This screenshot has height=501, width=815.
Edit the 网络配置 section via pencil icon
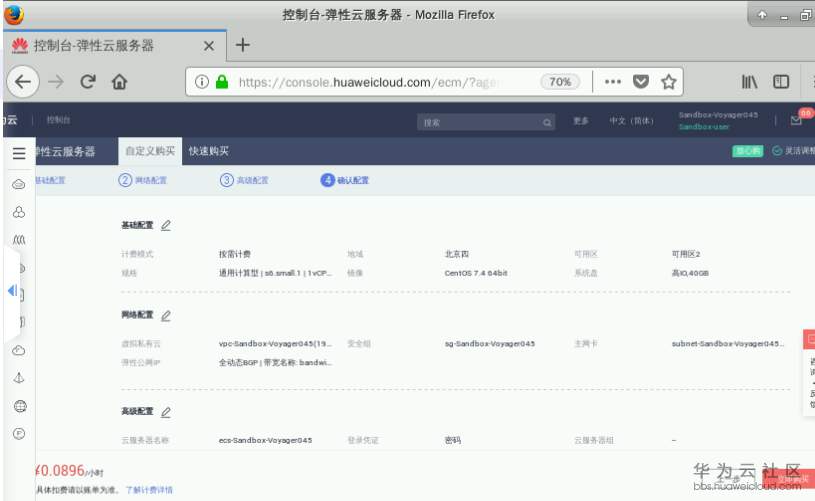[166, 315]
